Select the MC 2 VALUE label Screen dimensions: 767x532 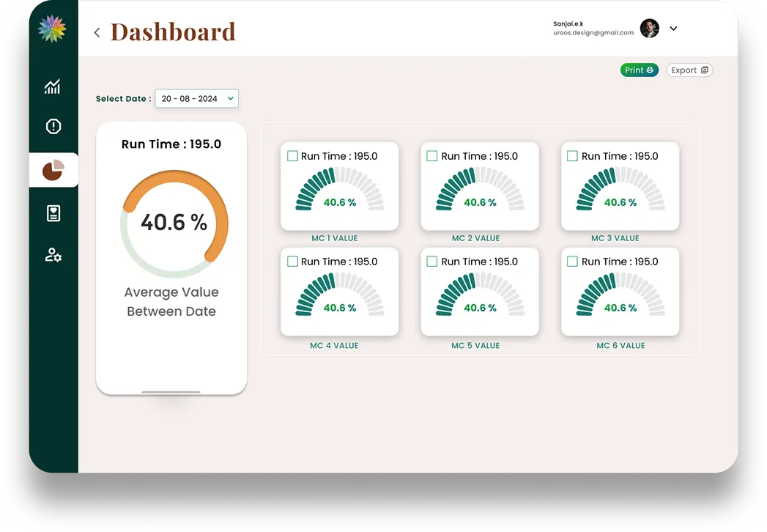pos(475,237)
